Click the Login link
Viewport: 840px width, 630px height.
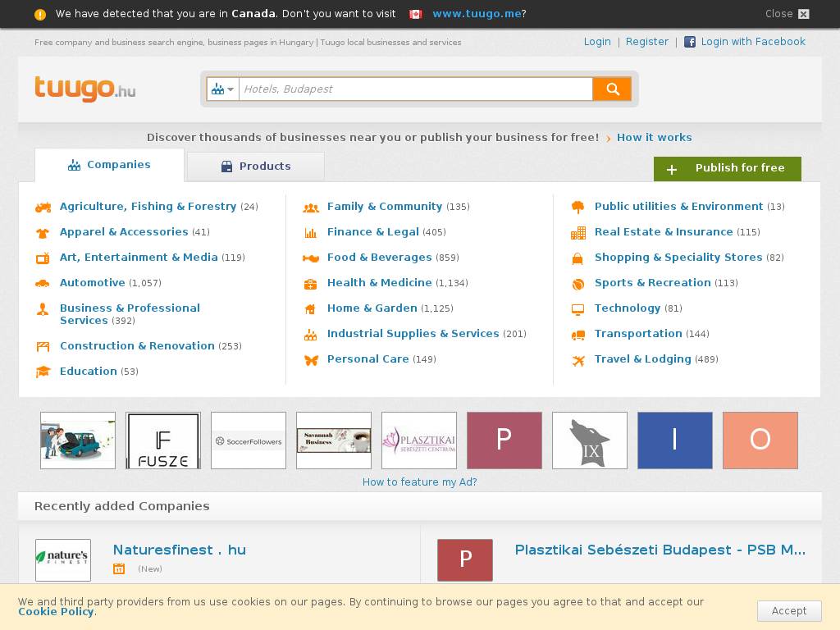[x=597, y=42]
